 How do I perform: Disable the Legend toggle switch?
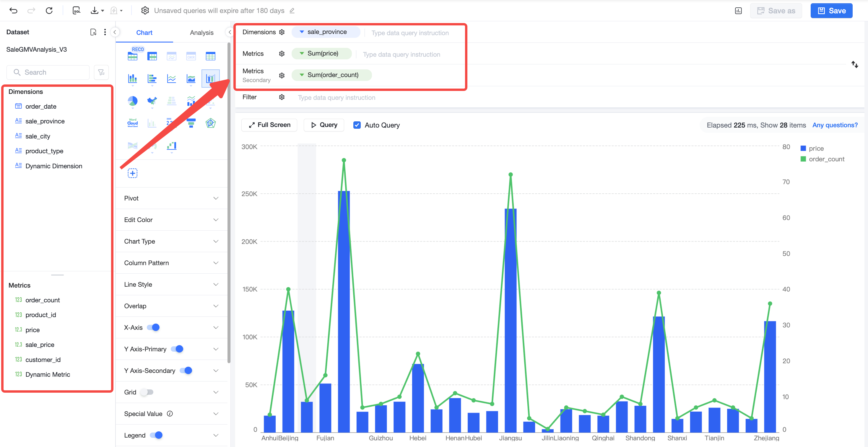[x=156, y=435]
